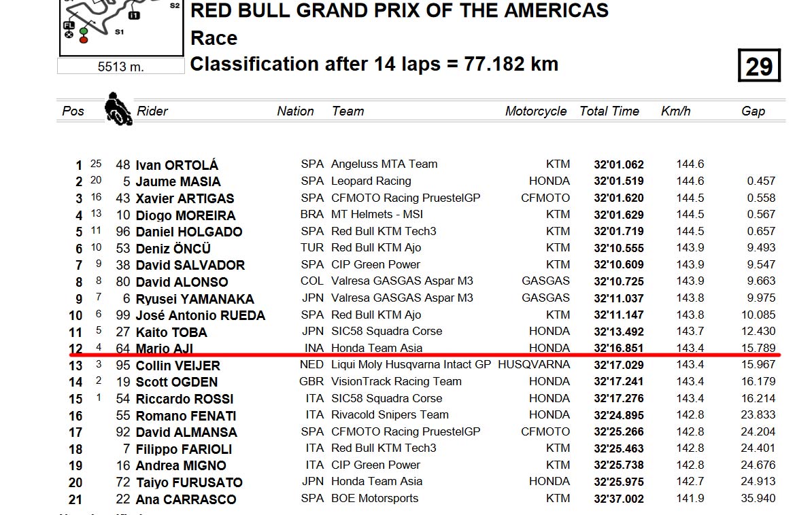Screen dimensions: 812x515
Task: Click the S1 sector label on map
Action: [x=119, y=32]
